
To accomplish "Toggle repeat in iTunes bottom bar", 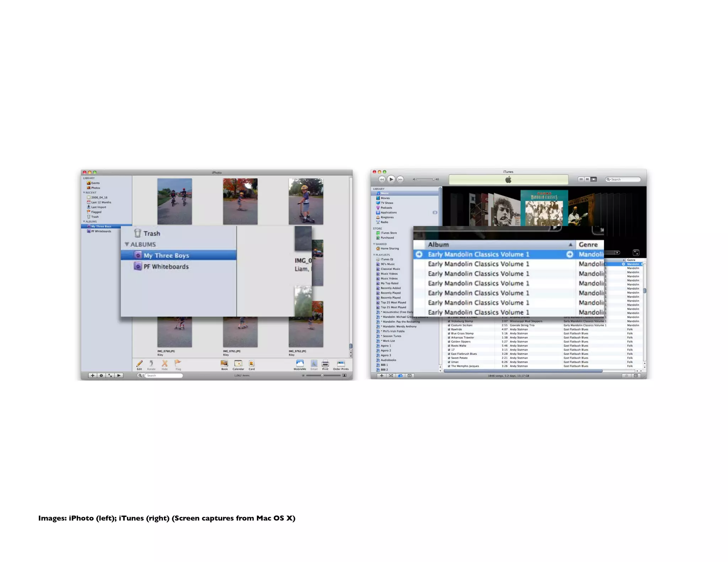I will [400, 375].
